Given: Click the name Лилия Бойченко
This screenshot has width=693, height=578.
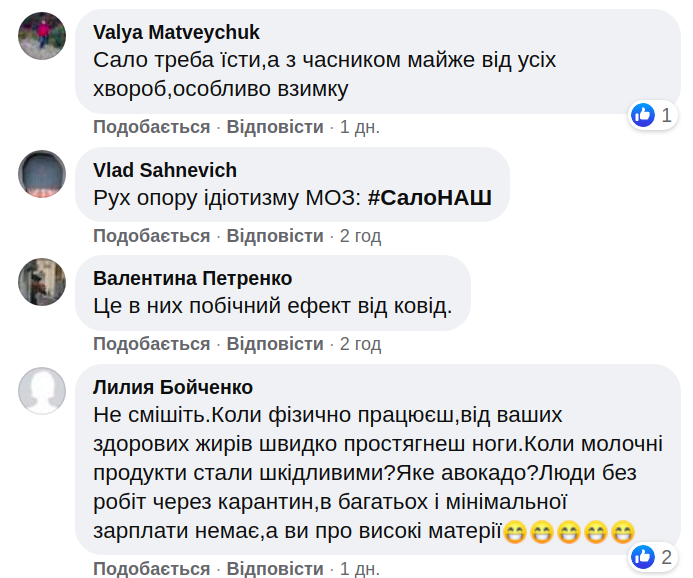Looking at the screenshot, I should point(173,387).
